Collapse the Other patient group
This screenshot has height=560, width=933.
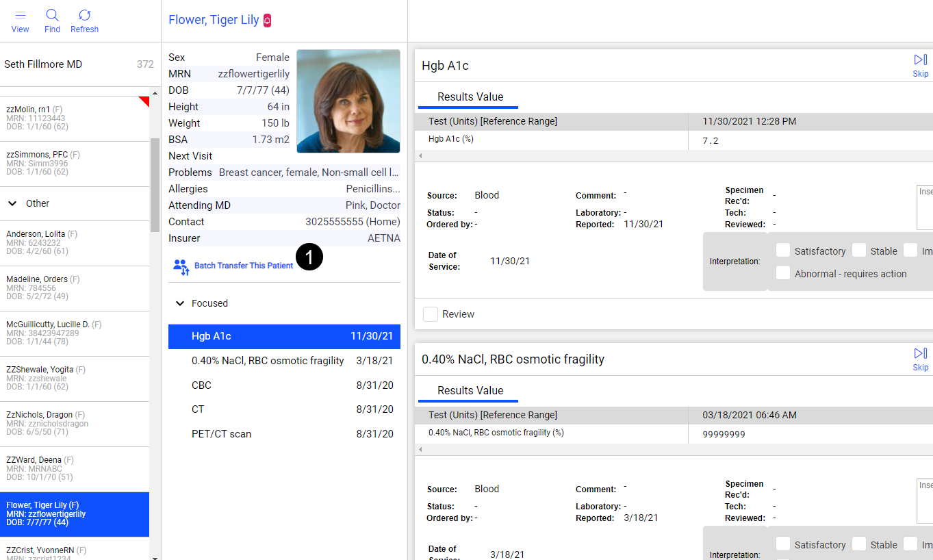(x=12, y=203)
